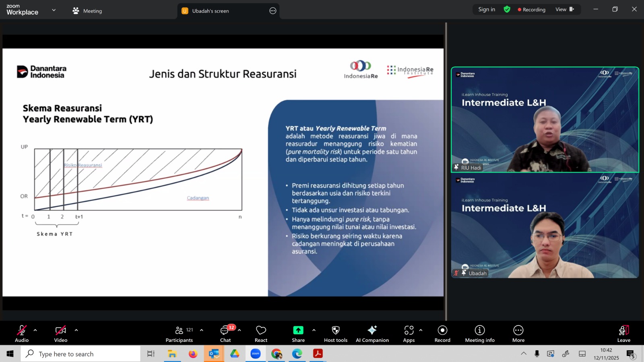Open the Chat panel

[225, 333]
